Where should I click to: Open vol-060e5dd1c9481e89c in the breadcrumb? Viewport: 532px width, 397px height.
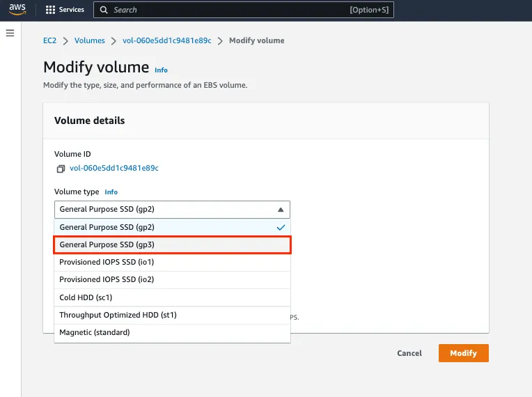(167, 40)
